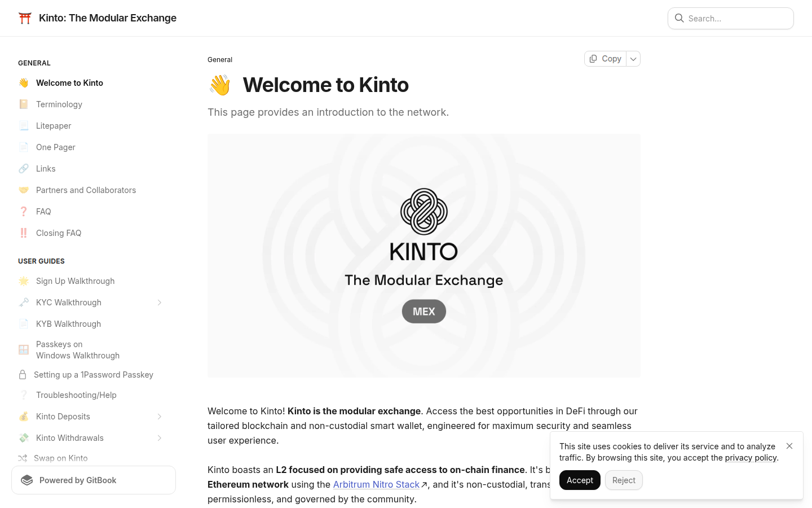Viewport: 812px width, 508px height.
Task: Click the red question mark icon beside FAQ
Action: click(24, 212)
